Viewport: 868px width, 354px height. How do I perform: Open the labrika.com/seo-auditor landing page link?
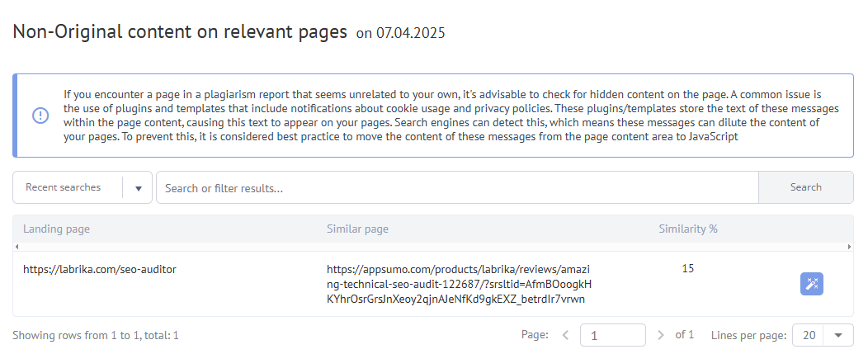point(100,269)
